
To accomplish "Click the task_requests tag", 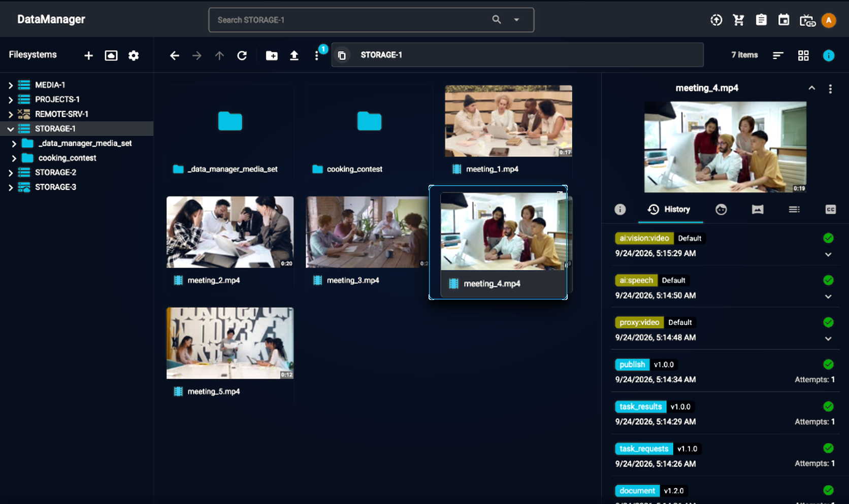I will 644,449.
